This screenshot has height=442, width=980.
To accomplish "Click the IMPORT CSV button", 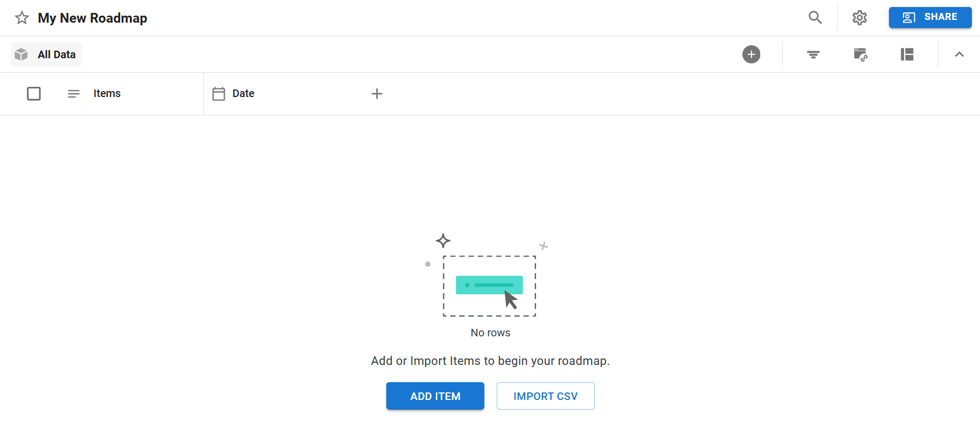I will click(545, 396).
